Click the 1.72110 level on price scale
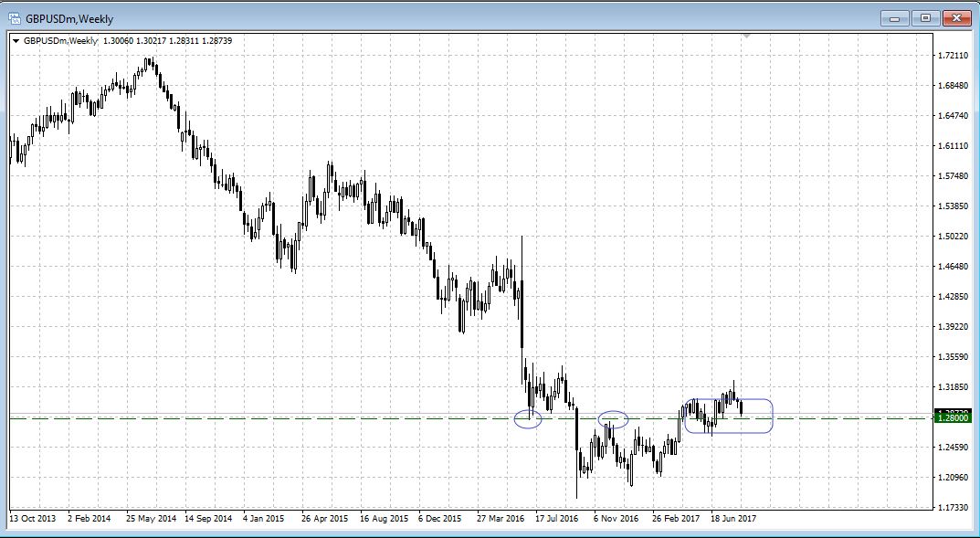 point(954,56)
